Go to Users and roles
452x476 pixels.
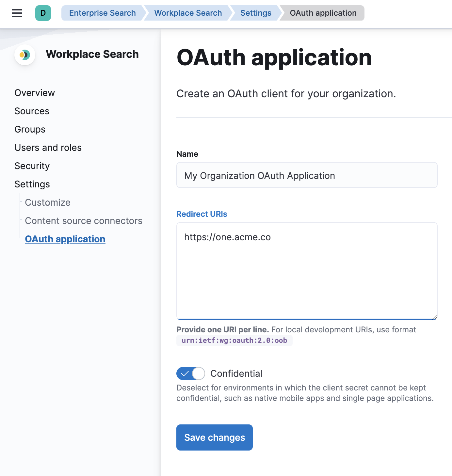click(x=48, y=148)
